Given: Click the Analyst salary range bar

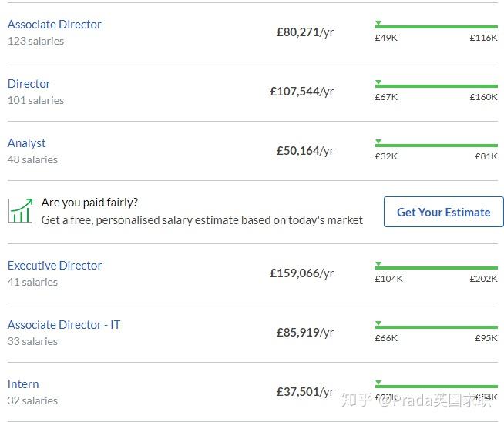Looking at the screenshot, I should [436, 146].
